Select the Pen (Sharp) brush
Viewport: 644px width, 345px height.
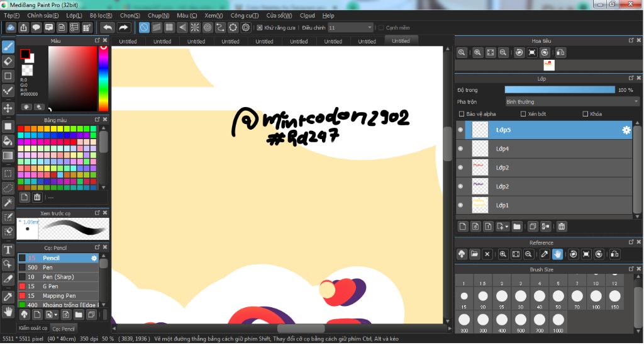(x=58, y=277)
